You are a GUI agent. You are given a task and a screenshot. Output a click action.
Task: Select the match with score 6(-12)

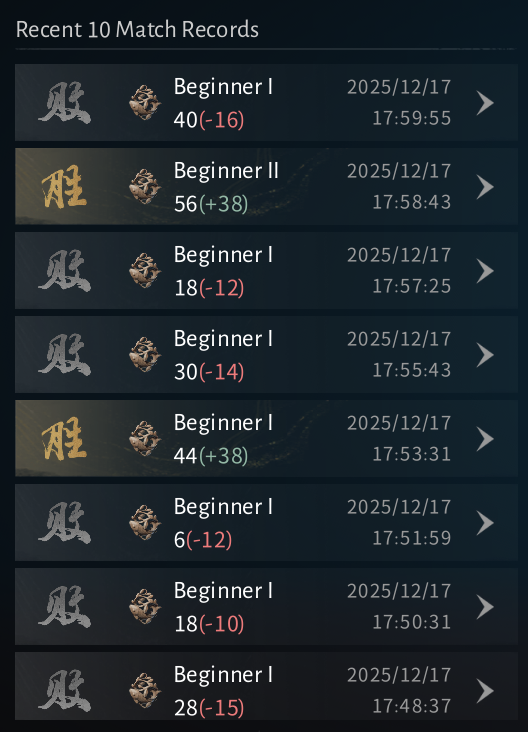coord(266,523)
